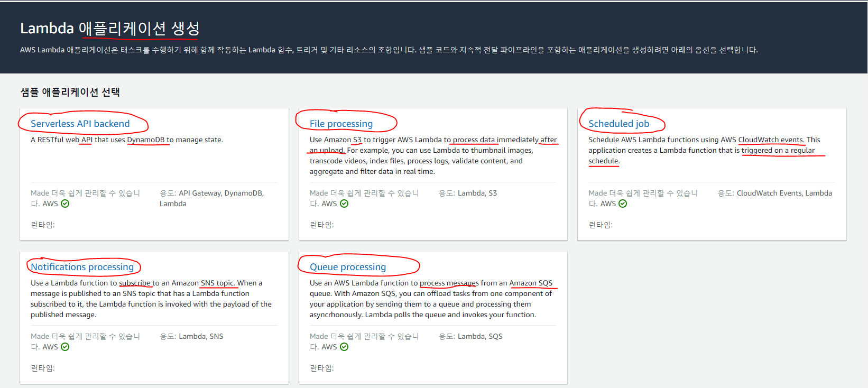Click '런타임:' label in File processing card
Image resolution: width=868 pixels, height=388 pixels.
pos(322,225)
